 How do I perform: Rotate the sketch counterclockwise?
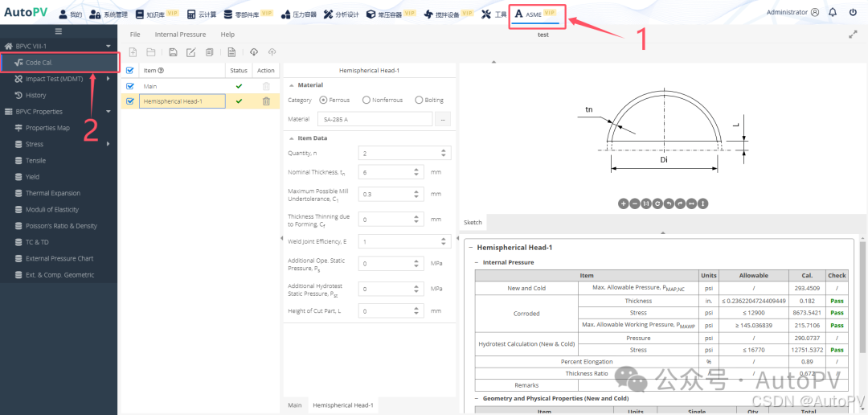click(x=669, y=204)
